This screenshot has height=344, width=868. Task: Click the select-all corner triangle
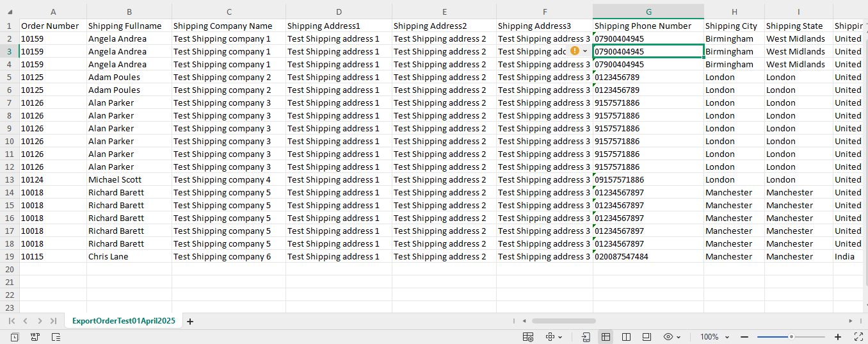point(10,12)
